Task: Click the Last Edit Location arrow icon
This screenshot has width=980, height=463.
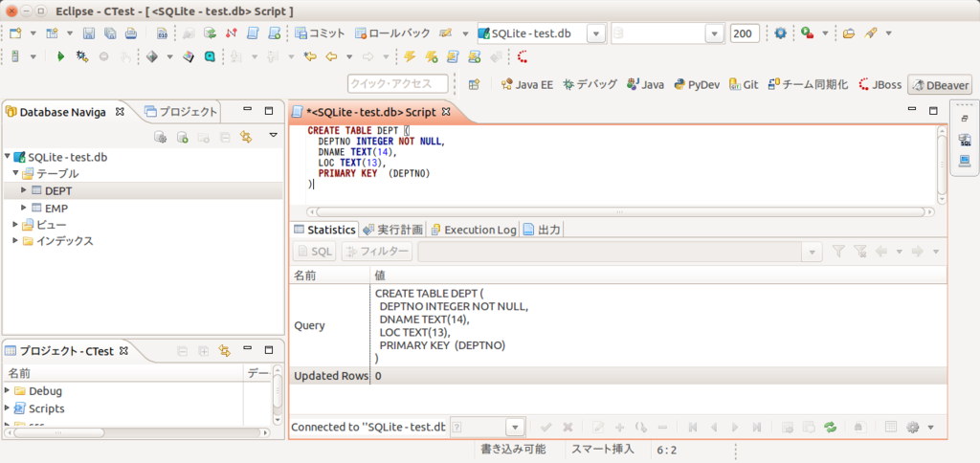Action: click(x=309, y=56)
